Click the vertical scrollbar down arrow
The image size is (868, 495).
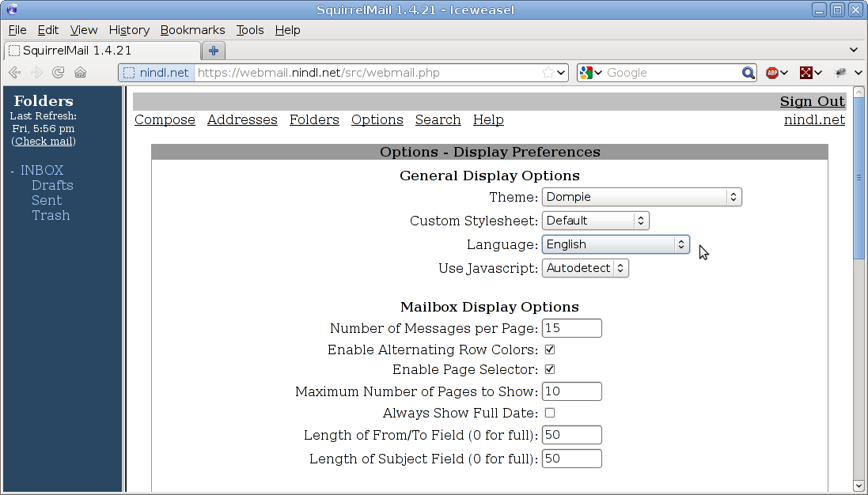pos(859,485)
